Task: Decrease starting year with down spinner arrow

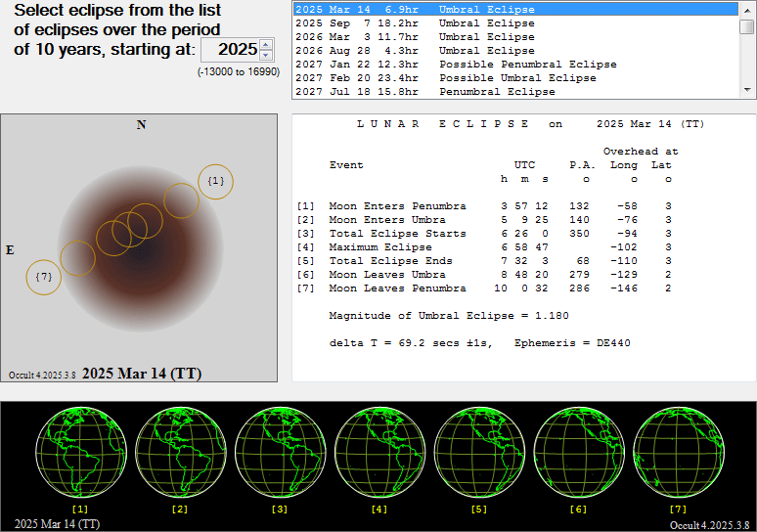Action: [266, 55]
